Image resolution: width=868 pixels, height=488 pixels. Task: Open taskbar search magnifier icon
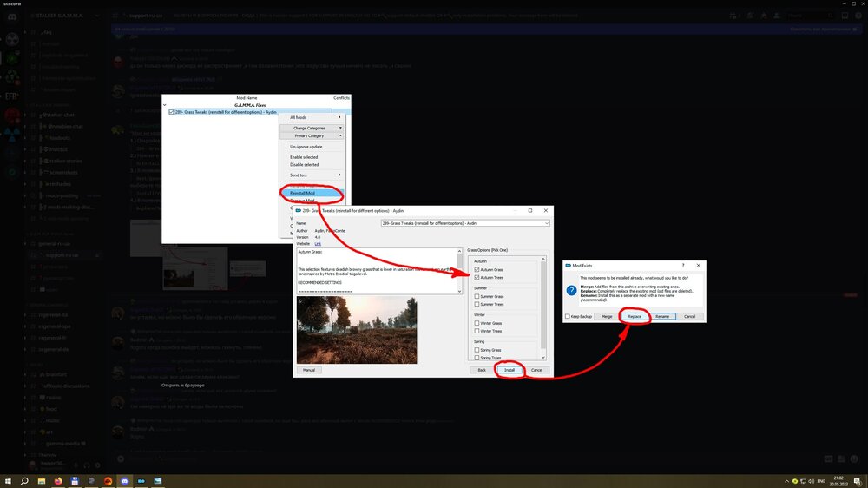[24, 480]
